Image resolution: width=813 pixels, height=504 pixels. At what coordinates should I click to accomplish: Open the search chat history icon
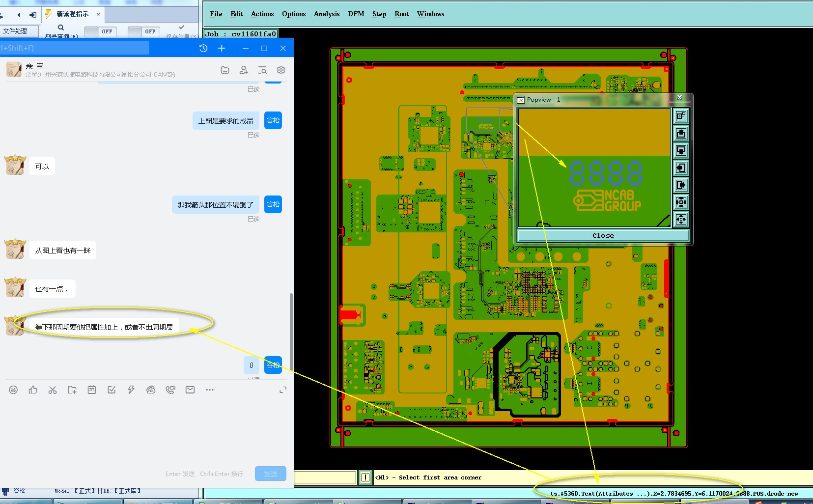(x=262, y=70)
